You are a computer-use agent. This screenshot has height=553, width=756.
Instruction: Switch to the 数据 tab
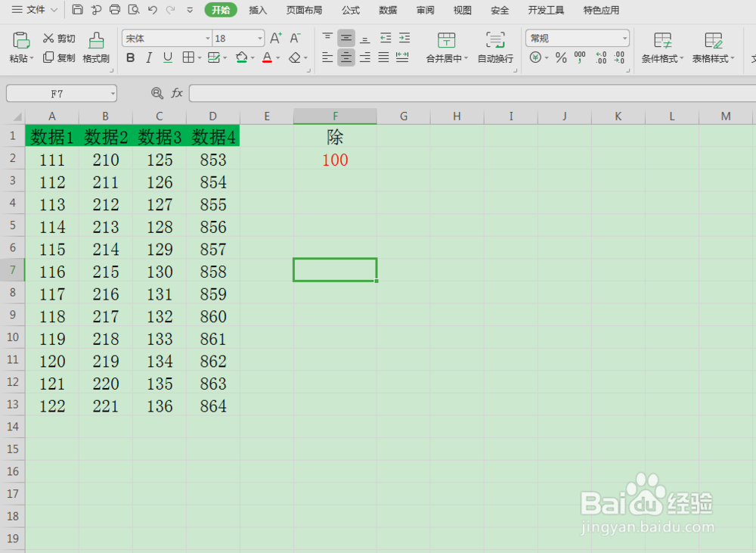click(x=388, y=10)
